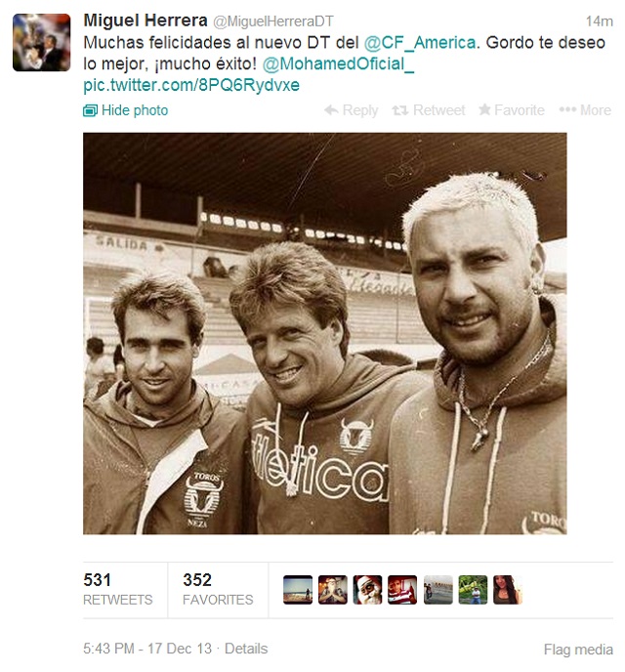Open the Santa Claus avatar thumbnail

point(367,590)
